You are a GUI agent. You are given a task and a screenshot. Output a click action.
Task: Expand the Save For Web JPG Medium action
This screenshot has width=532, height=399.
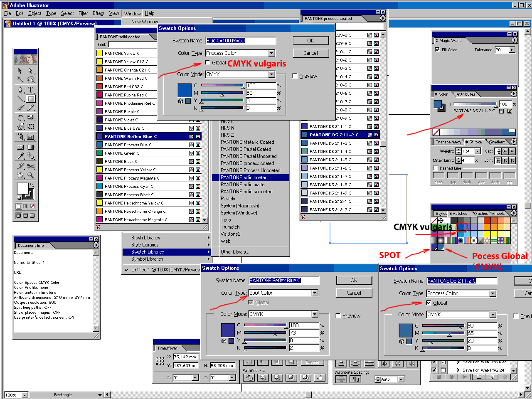tap(458, 362)
